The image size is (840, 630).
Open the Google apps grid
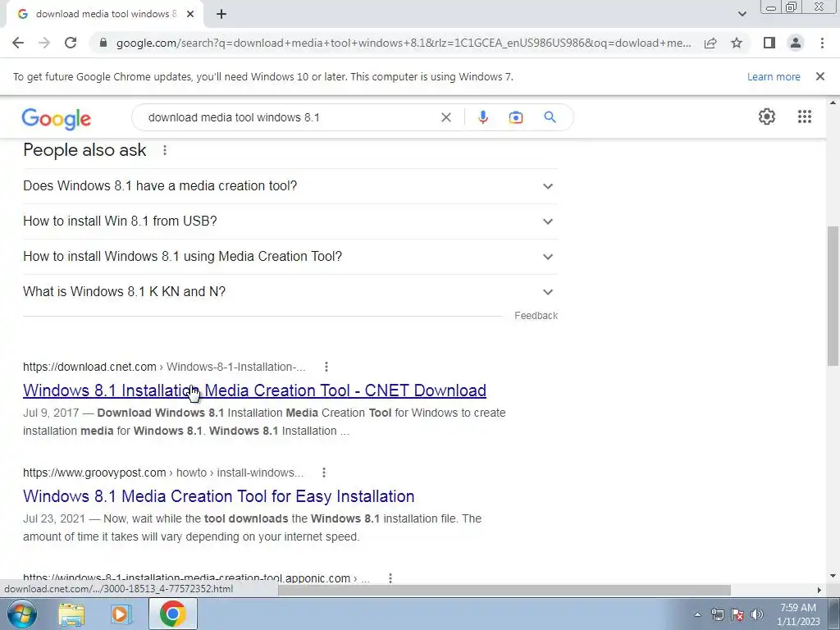[x=804, y=116]
